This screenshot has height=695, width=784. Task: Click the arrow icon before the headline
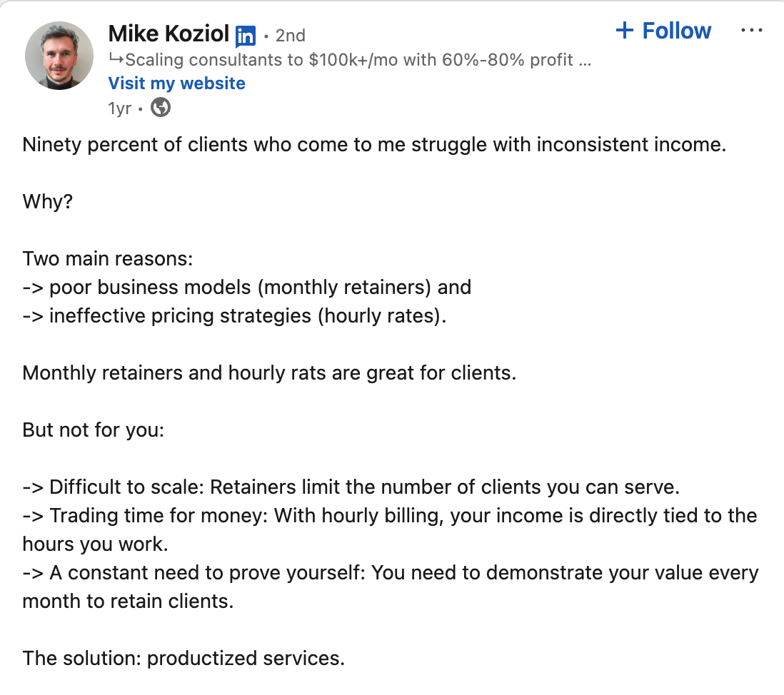click(116, 59)
